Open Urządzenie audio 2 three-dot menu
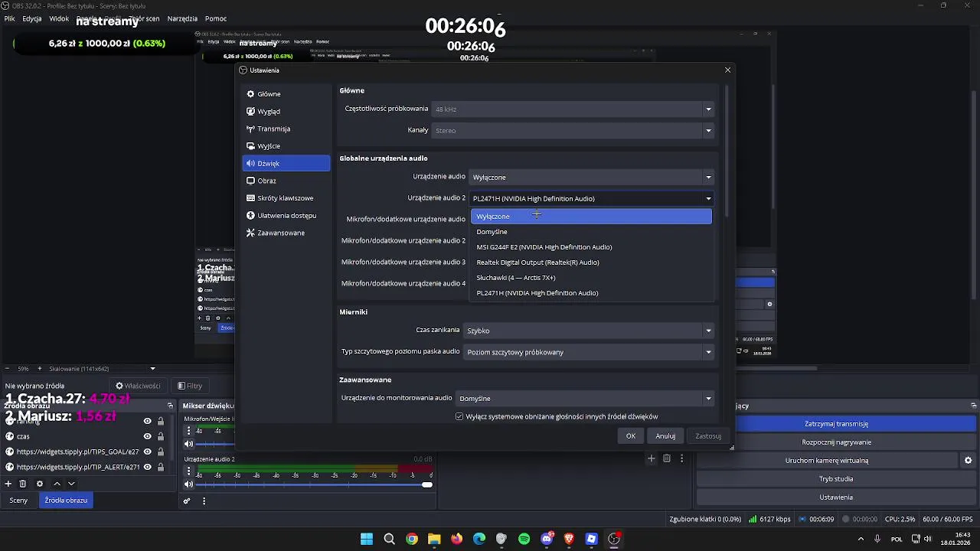This screenshot has height=551, width=980. click(189, 471)
